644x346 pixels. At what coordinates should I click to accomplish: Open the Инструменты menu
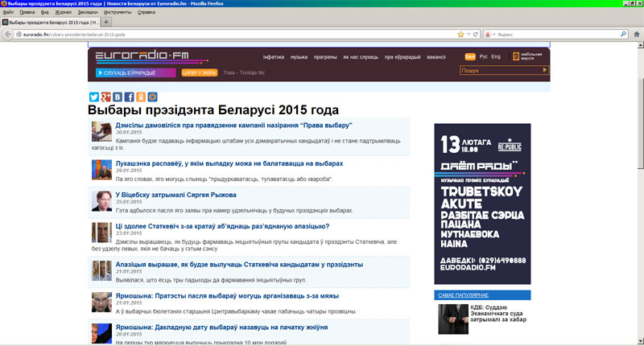[118, 13]
